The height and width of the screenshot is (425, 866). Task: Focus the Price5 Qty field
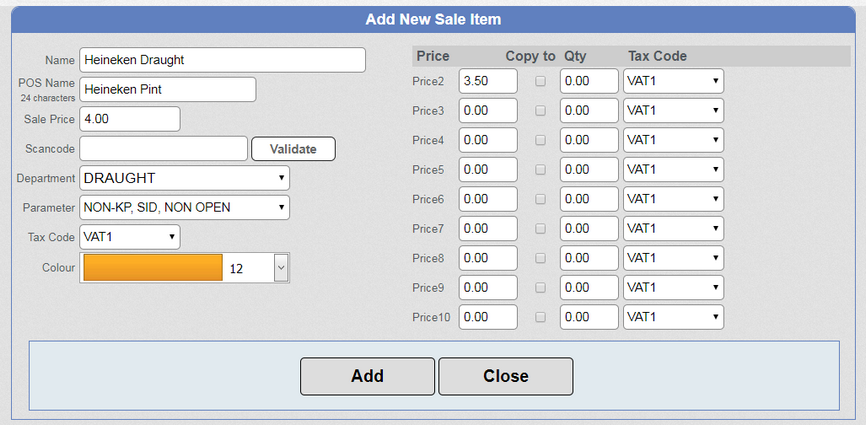coord(589,169)
